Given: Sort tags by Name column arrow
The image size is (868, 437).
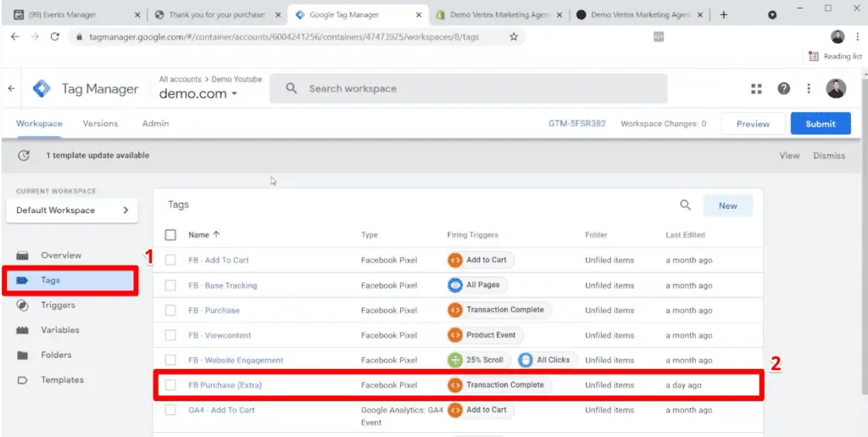Looking at the screenshot, I should 216,234.
